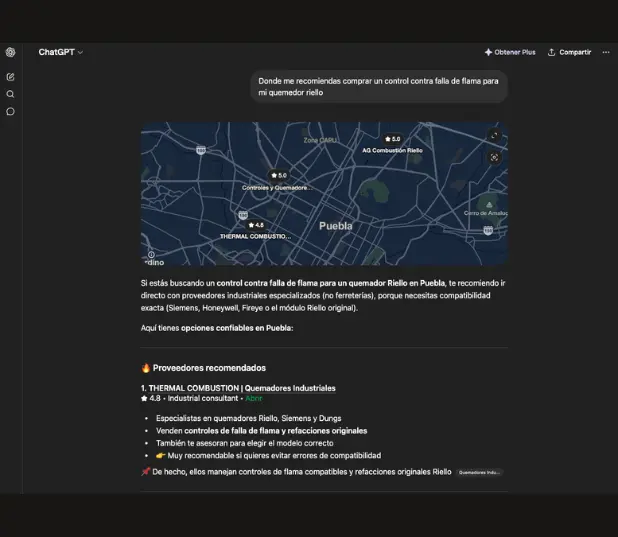Open THERMAL COMBUSTION | Quemadores Industriales link
The image size is (618, 537).
pyautogui.click(x=242, y=388)
